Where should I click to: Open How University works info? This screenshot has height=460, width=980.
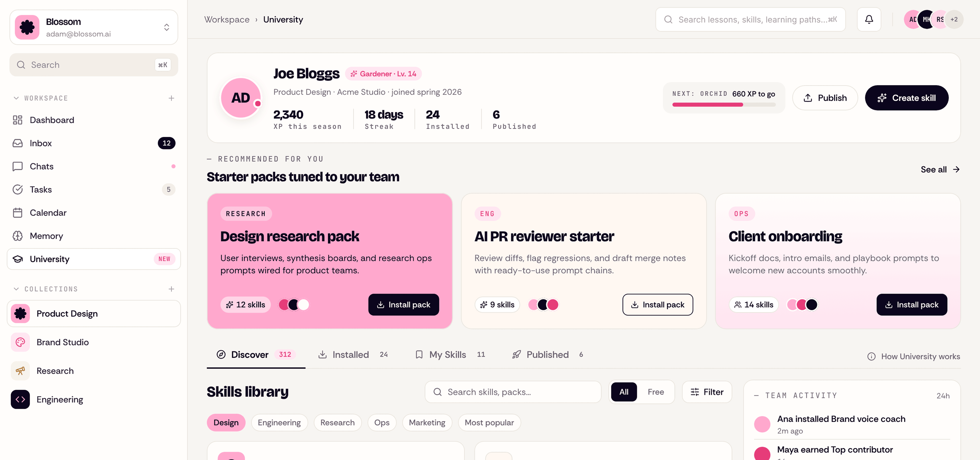pos(913,357)
